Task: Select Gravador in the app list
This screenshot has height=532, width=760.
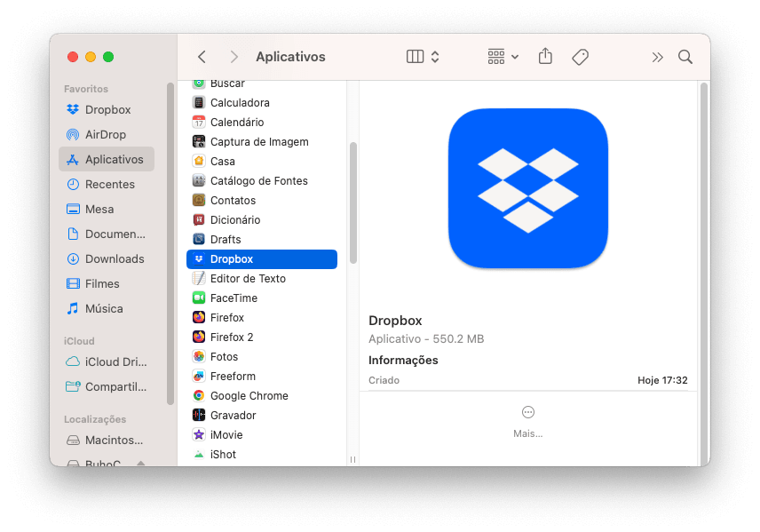Action: (x=262, y=416)
